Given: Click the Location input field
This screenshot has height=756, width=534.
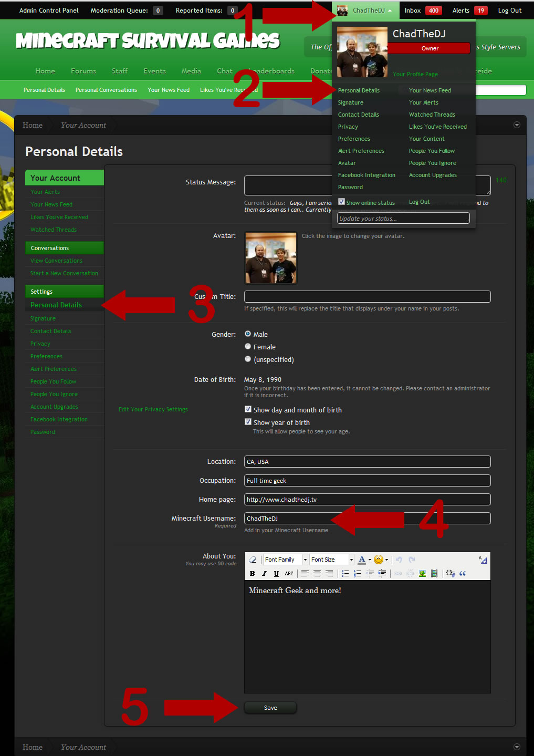Looking at the screenshot, I should pyautogui.click(x=368, y=461).
